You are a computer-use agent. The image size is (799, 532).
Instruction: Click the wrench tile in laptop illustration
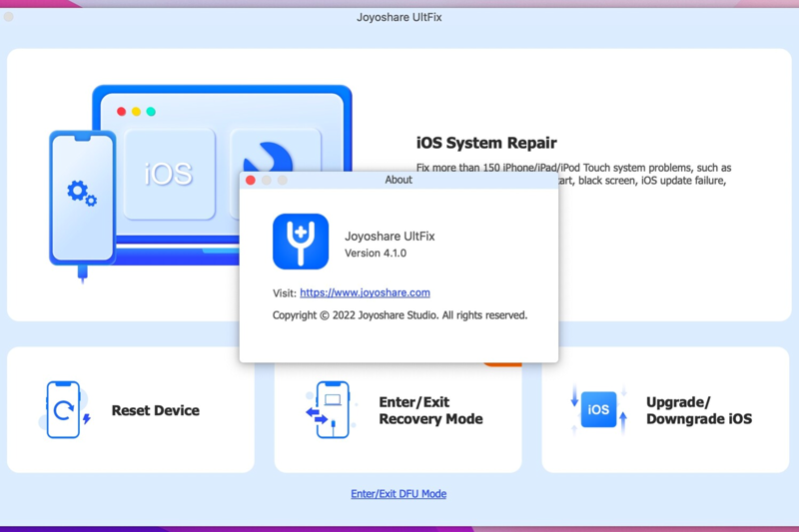tap(276, 151)
